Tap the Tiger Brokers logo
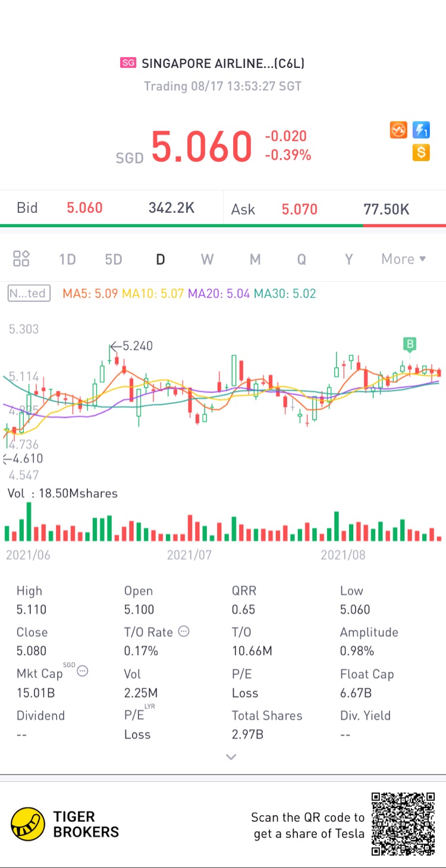Image resolution: width=446 pixels, height=868 pixels. tap(65, 824)
